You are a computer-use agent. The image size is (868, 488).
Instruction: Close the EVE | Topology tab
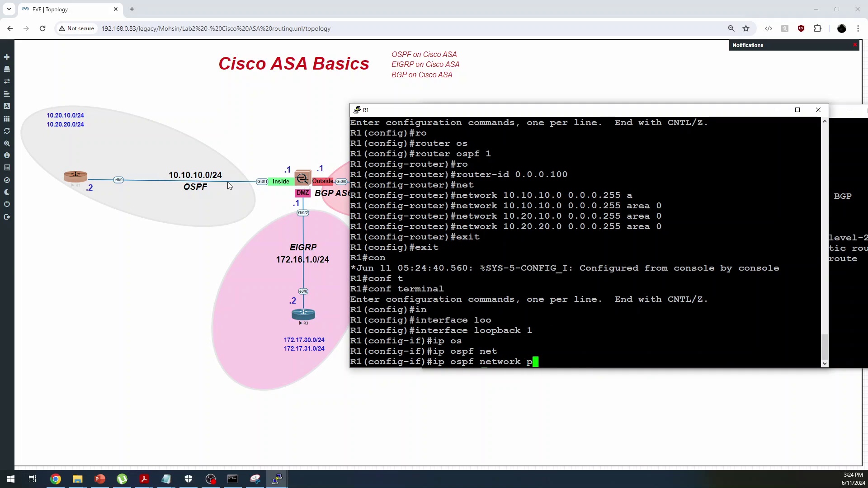pos(116,9)
